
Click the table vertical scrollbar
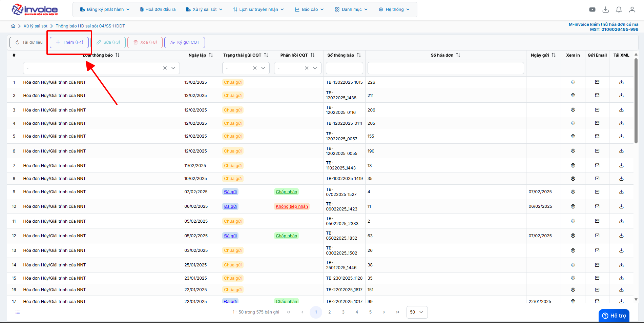[x=636, y=101]
